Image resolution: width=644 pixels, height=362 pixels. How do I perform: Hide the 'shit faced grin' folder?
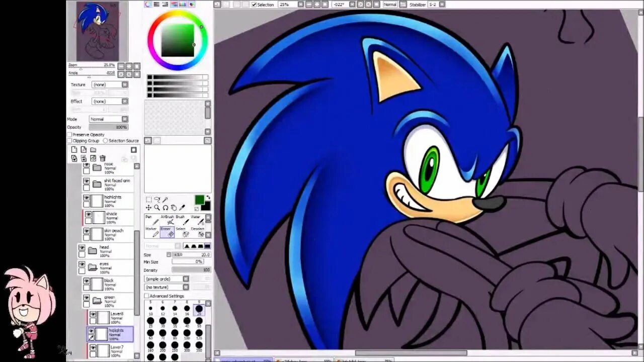click(x=87, y=181)
